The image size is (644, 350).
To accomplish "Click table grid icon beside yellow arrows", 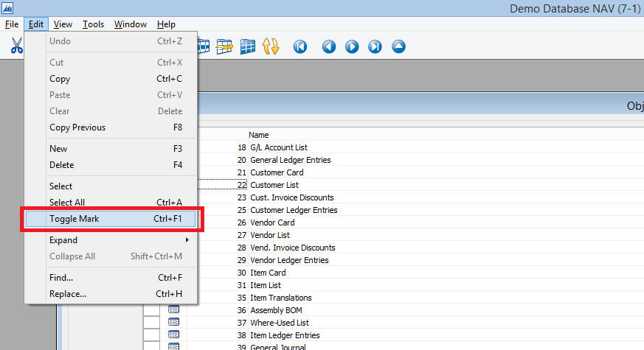I will click(247, 47).
